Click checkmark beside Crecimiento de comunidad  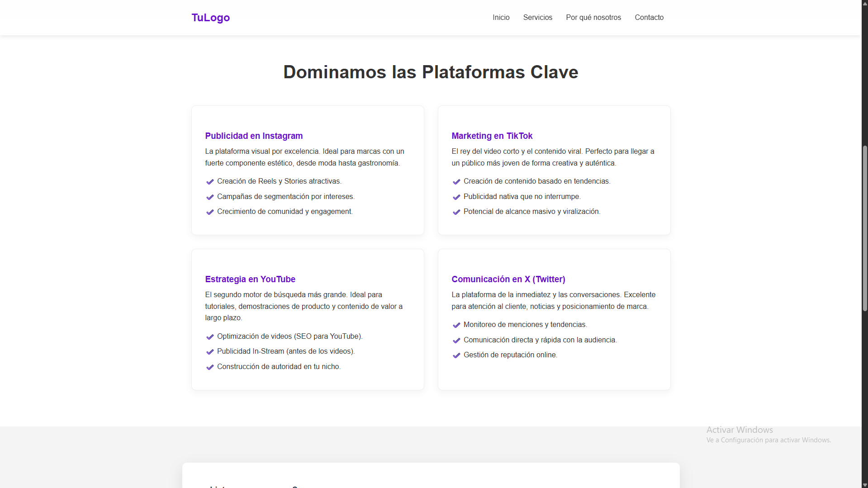coord(210,212)
